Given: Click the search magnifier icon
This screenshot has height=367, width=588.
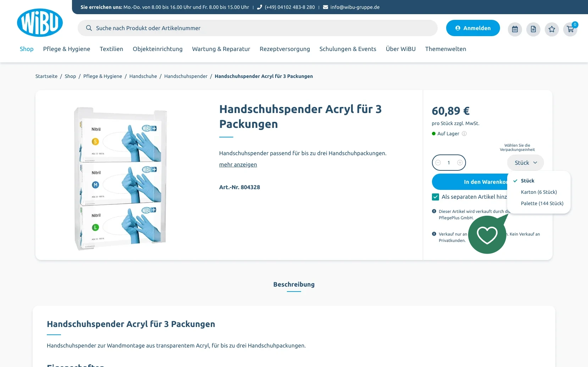Looking at the screenshot, I should [x=89, y=28].
